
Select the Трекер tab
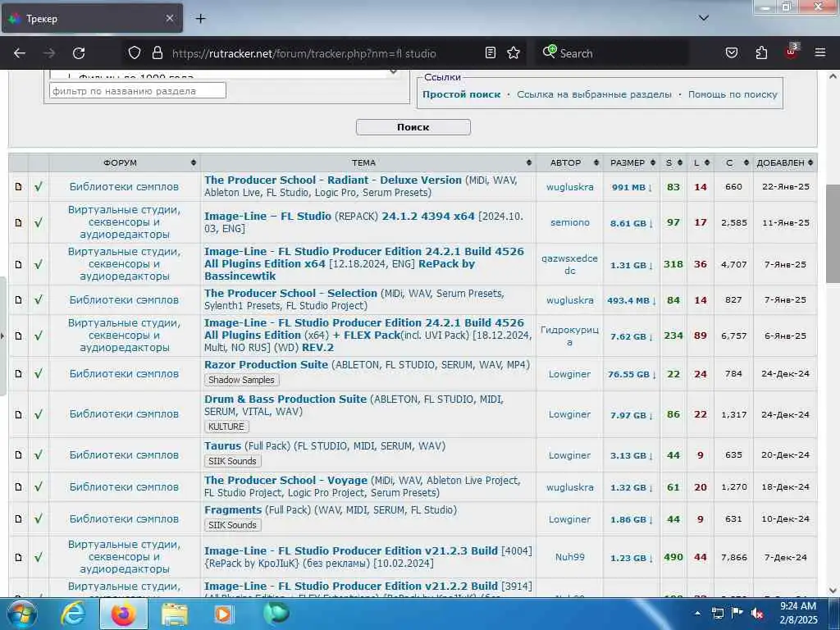[92, 18]
